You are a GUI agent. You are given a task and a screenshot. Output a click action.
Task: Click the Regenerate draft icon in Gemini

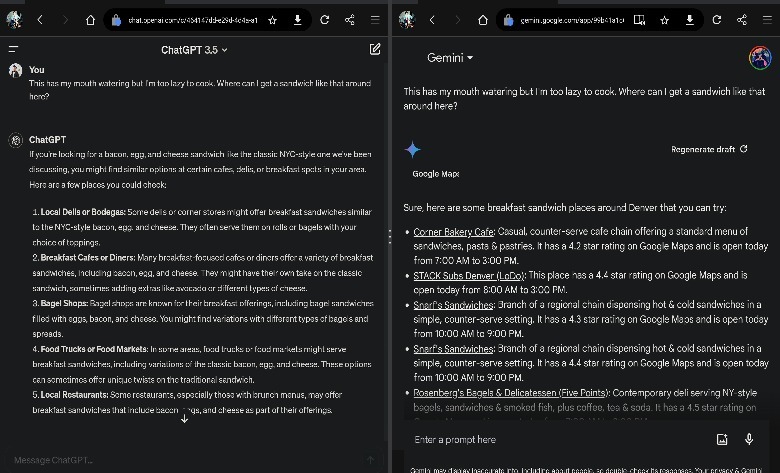click(743, 149)
